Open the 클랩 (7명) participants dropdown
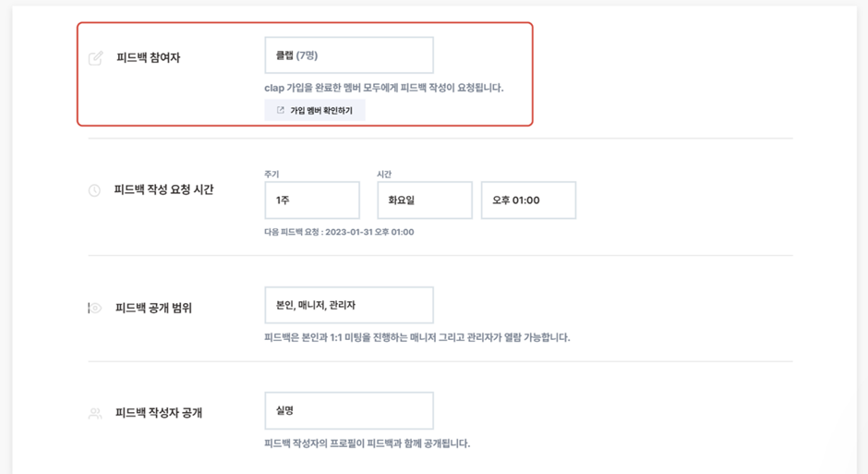 click(x=349, y=55)
